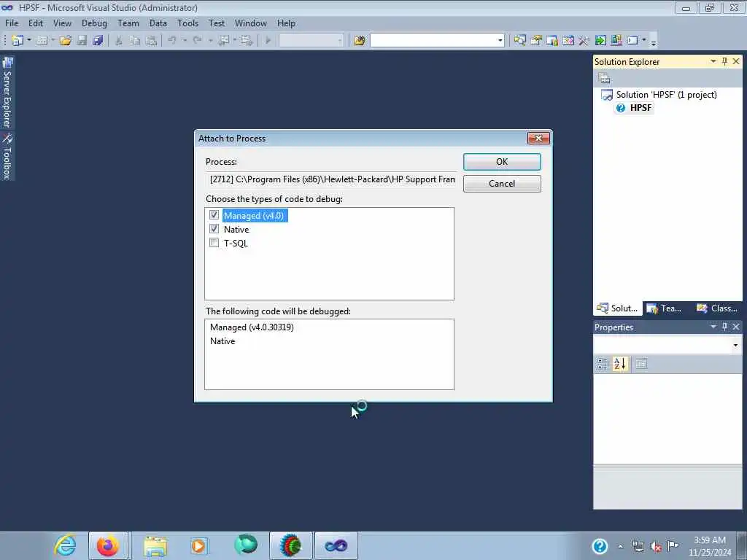Open Properties panel window position dropdown
The height and width of the screenshot is (560, 747).
point(713,327)
